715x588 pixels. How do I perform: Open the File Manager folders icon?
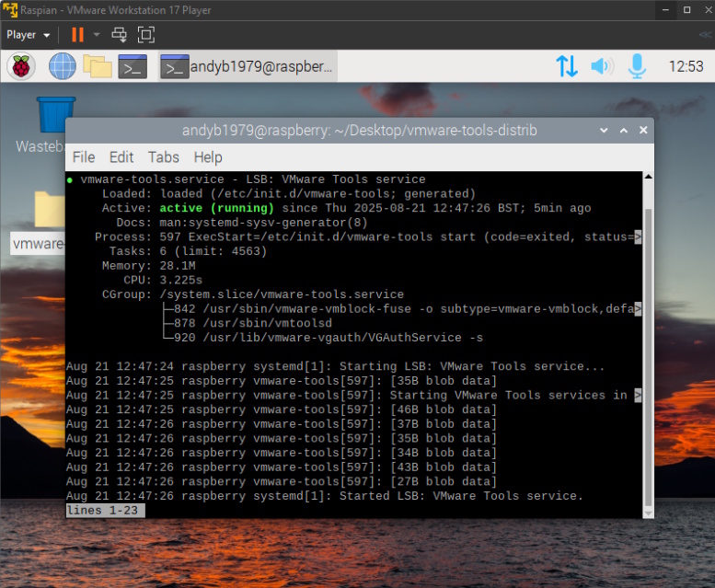point(98,66)
